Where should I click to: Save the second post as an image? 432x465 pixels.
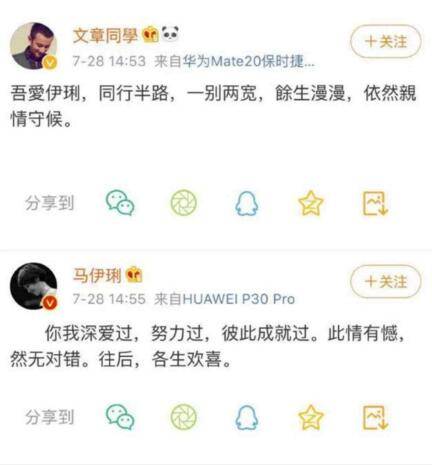point(375,417)
